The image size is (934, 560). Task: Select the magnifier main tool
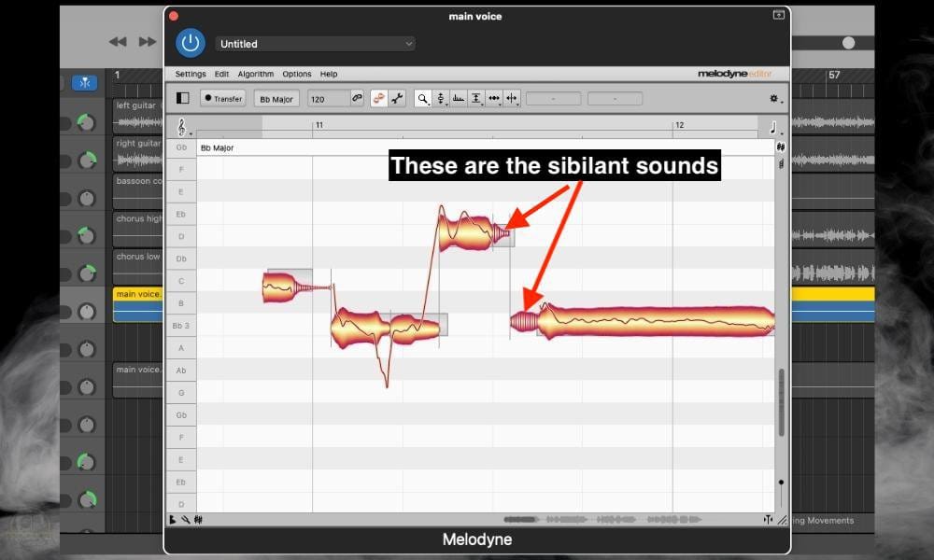tap(422, 99)
